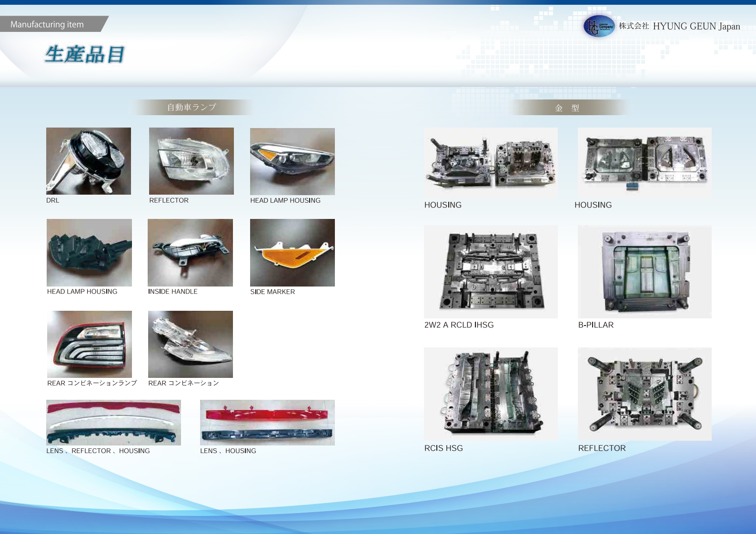
Task: Click the HEAD LAMP HOUSING photo with amber lens
Action: 292,161
